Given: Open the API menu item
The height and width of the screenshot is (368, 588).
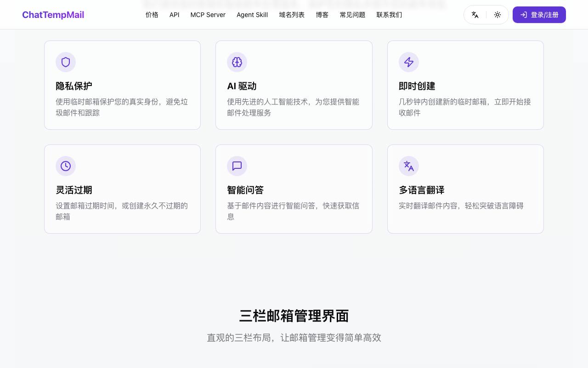Looking at the screenshot, I should [175, 15].
